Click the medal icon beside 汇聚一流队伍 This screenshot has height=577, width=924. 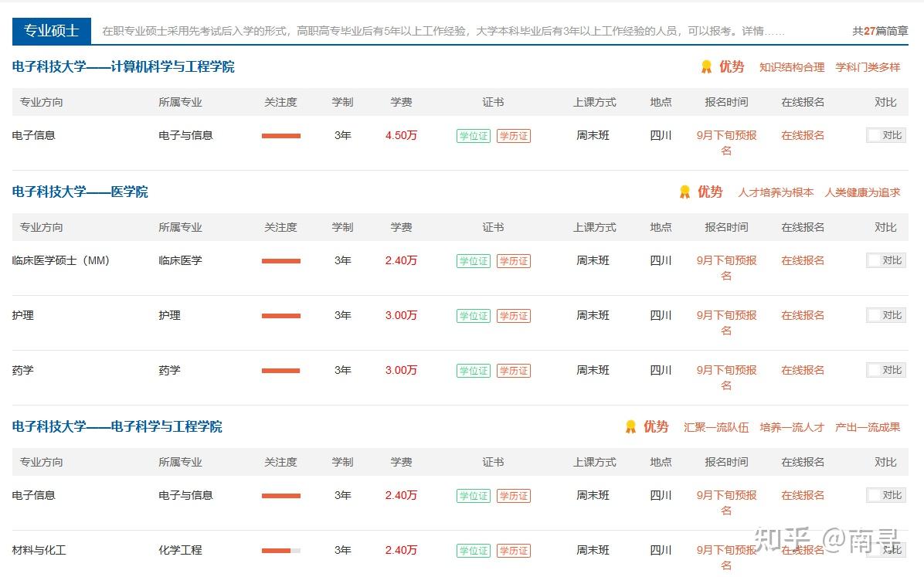point(630,426)
